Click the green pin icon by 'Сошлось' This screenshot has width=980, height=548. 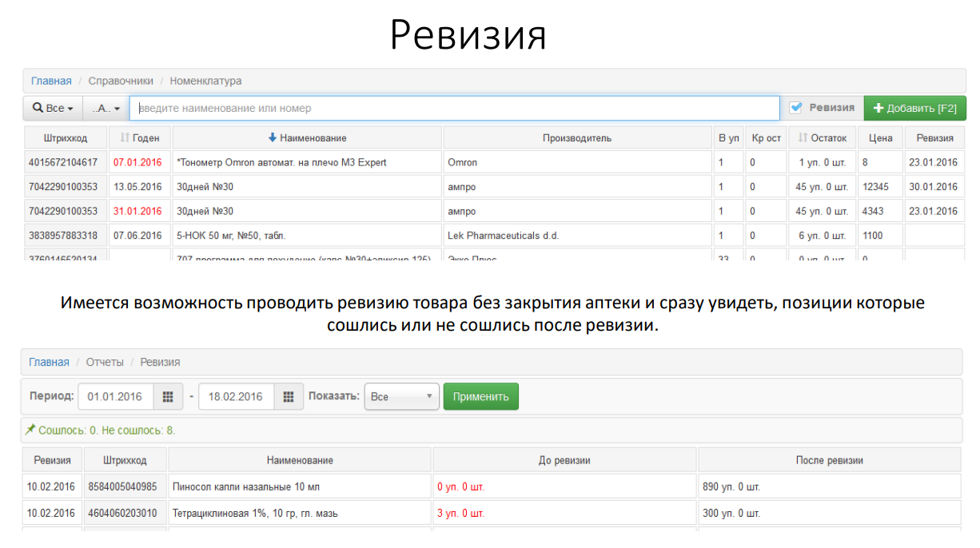30,430
